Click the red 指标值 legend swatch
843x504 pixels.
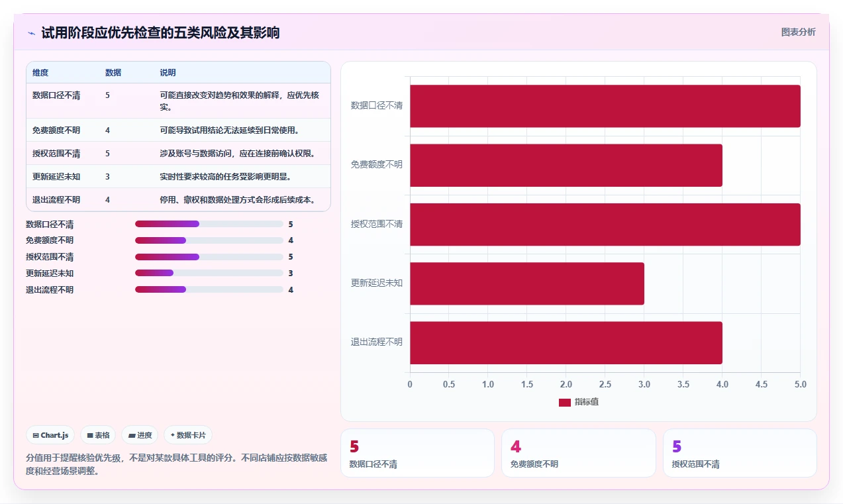pyautogui.click(x=564, y=402)
